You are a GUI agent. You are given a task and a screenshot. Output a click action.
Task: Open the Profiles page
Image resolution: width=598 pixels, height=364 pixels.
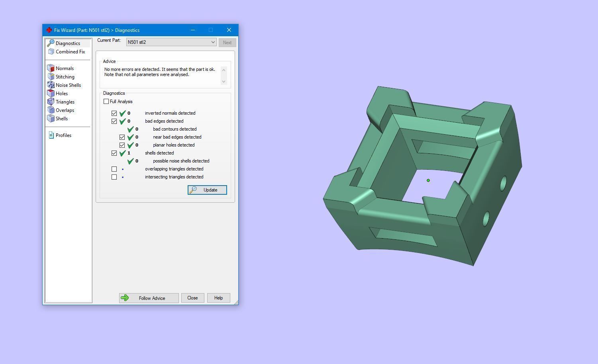pos(63,135)
